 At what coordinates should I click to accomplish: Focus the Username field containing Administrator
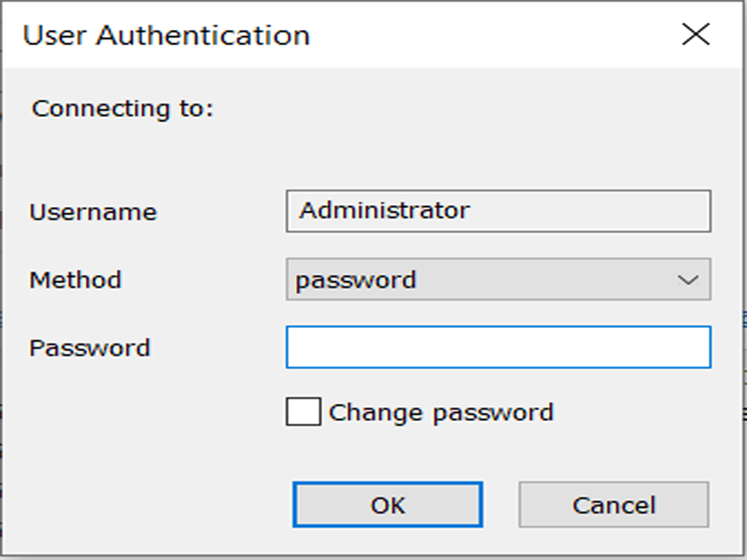click(x=499, y=211)
